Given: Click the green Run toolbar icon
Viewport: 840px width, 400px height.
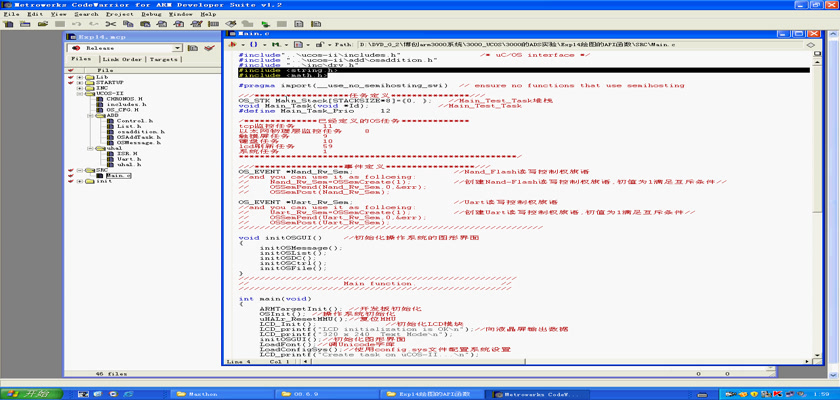Looking at the screenshot, I should 265,24.
